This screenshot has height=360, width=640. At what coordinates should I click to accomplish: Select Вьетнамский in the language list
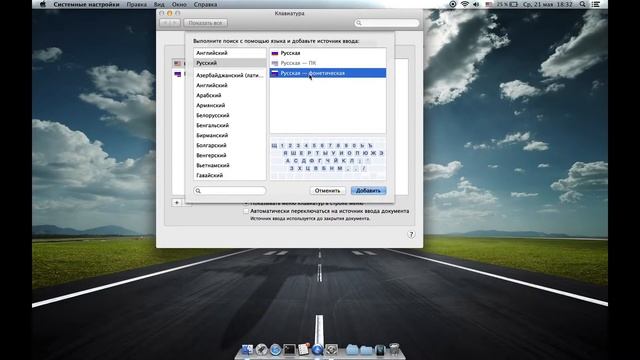tap(230, 165)
